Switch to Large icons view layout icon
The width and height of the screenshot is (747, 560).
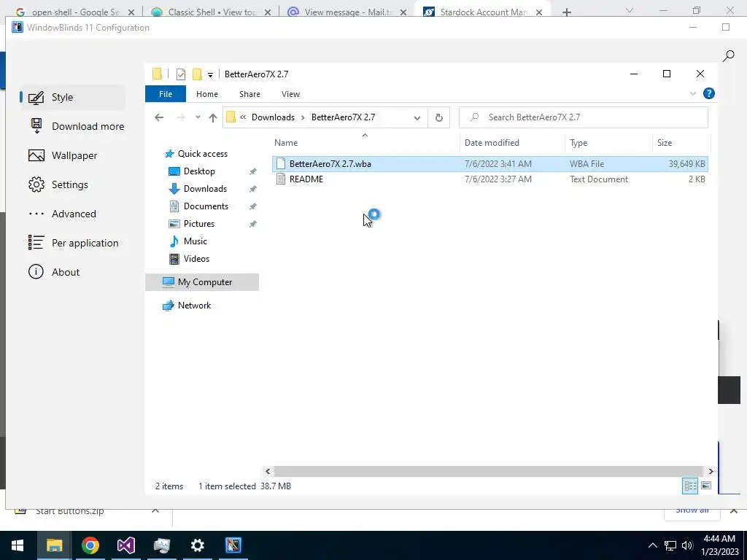pyautogui.click(x=706, y=486)
